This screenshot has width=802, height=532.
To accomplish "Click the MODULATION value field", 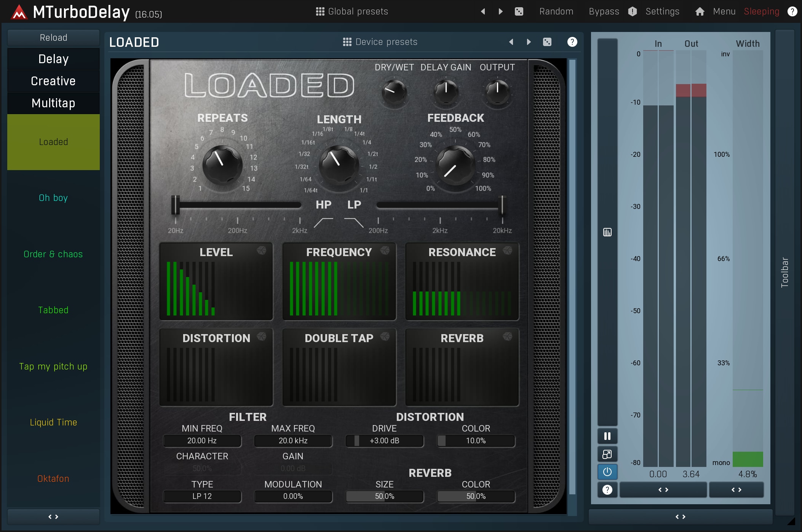I will coord(293,496).
